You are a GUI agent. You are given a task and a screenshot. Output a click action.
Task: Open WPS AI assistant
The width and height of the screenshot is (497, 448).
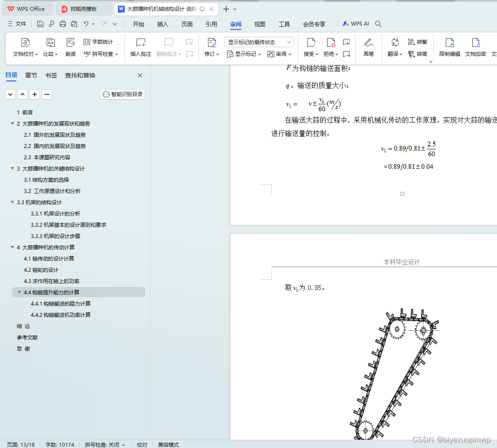(x=356, y=24)
